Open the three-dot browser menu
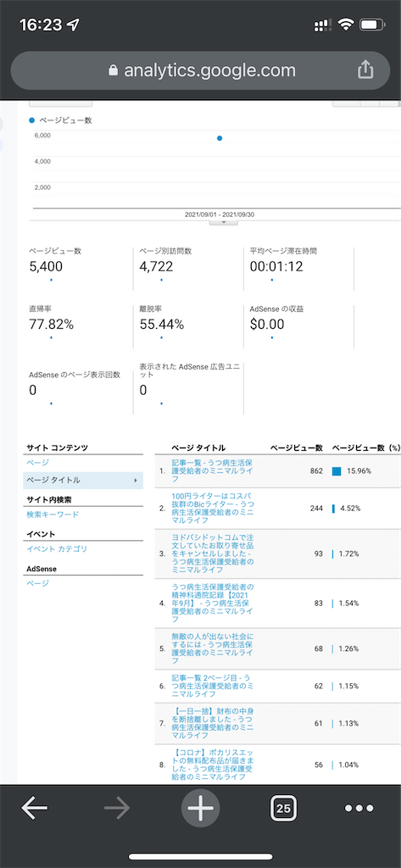401x868 pixels. pyautogui.click(x=359, y=809)
